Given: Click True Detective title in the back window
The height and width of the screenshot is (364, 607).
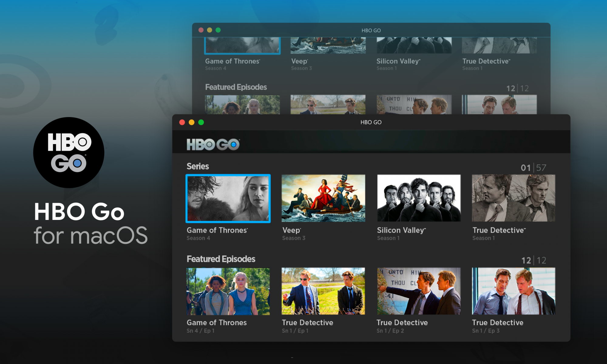Looking at the screenshot, I should click(486, 61).
